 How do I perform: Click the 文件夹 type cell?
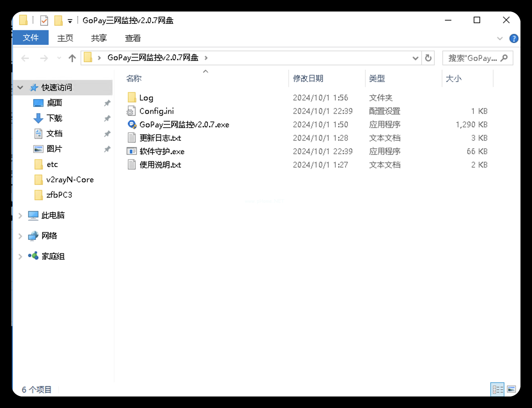(x=381, y=98)
